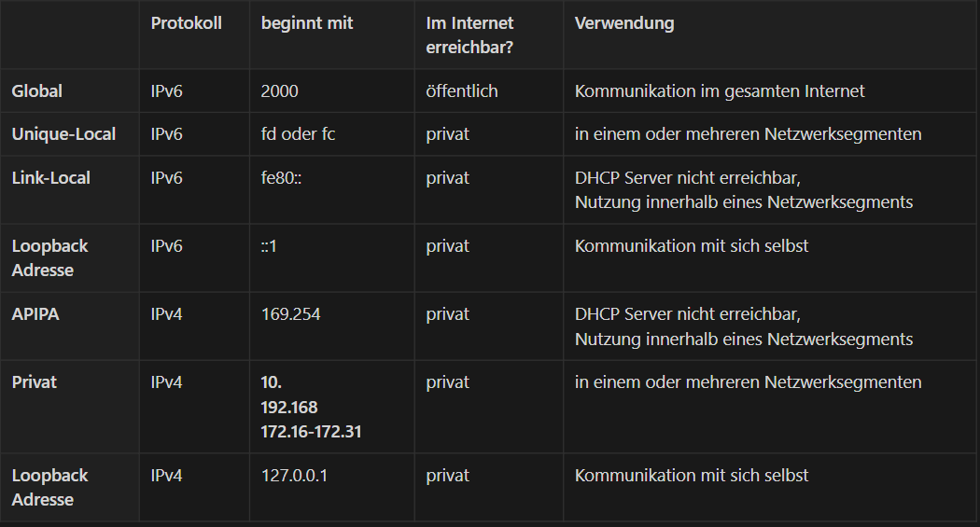Click the "Im Internet erreichbar?" header
Viewport: 980px width, 527px height.
pos(469,35)
